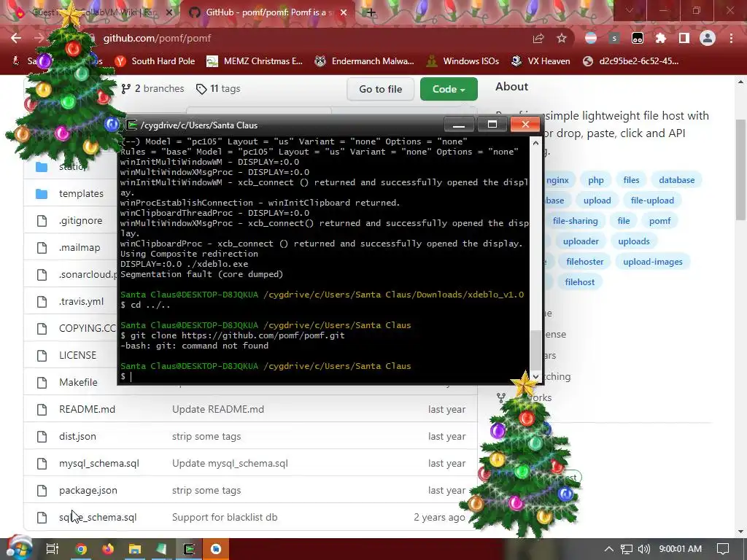Bookmark this page with the star icon

pos(562,39)
